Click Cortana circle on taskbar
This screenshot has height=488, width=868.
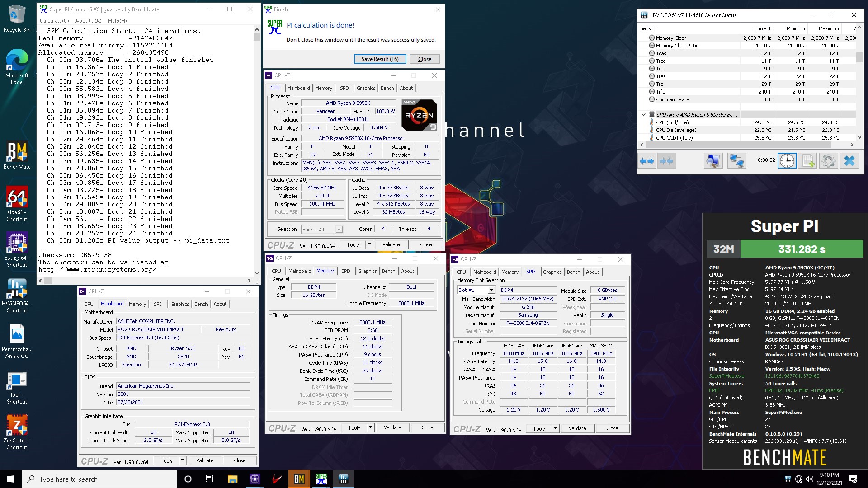[188, 479]
